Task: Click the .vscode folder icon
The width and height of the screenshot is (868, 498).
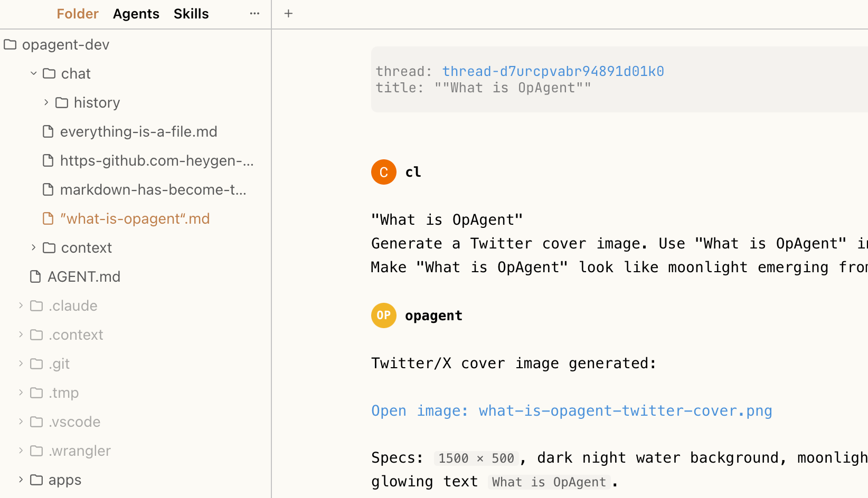Action: pyautogui.click(x=36, y=422)
